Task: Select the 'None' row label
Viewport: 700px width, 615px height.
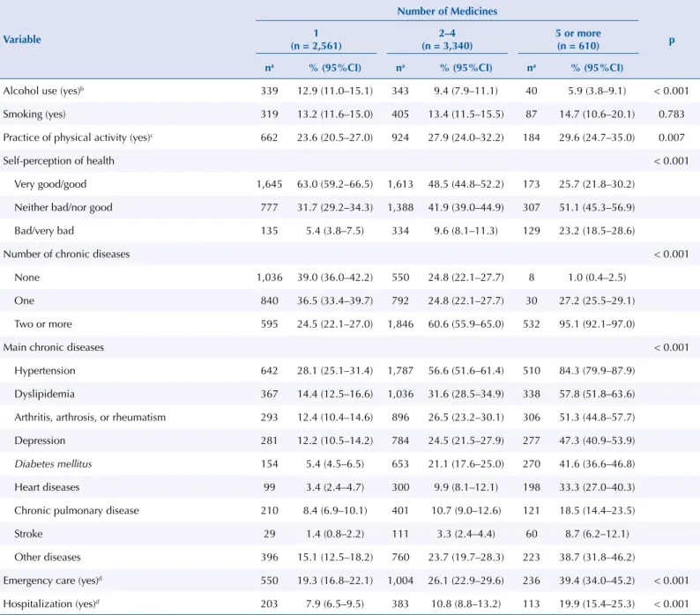Action: [x=26, y=278]
